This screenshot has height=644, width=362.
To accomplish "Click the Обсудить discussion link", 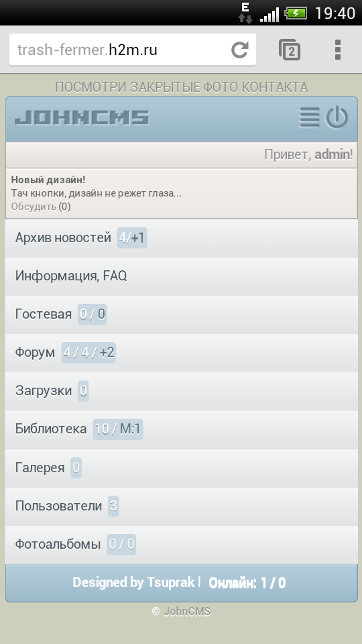I will pyautogui.click(x=34, y=206).
